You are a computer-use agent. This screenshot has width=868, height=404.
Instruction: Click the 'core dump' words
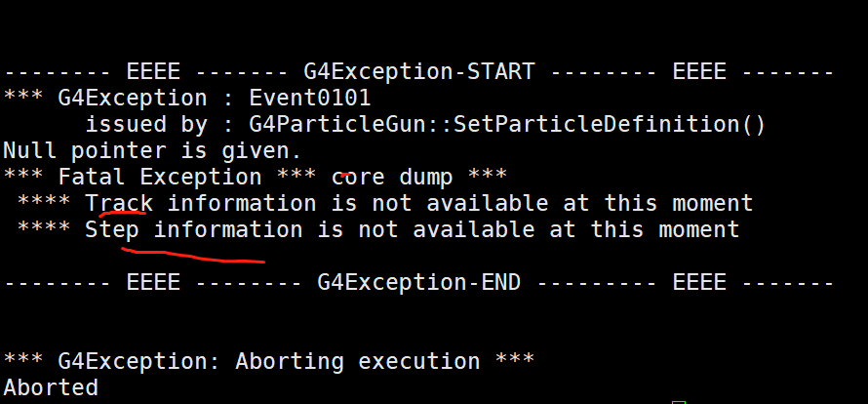pyautogui.click(x=392, y=178)
